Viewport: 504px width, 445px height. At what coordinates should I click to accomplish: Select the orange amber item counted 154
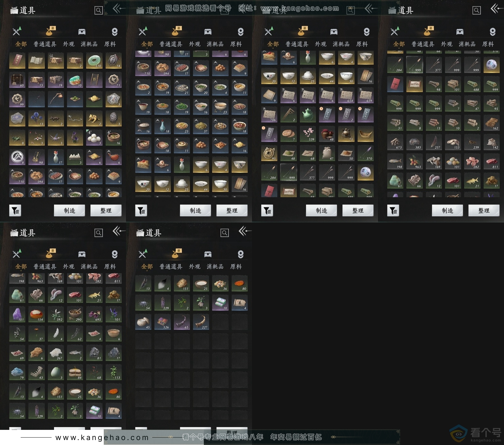pyautogui.click(x=36, y=314)
